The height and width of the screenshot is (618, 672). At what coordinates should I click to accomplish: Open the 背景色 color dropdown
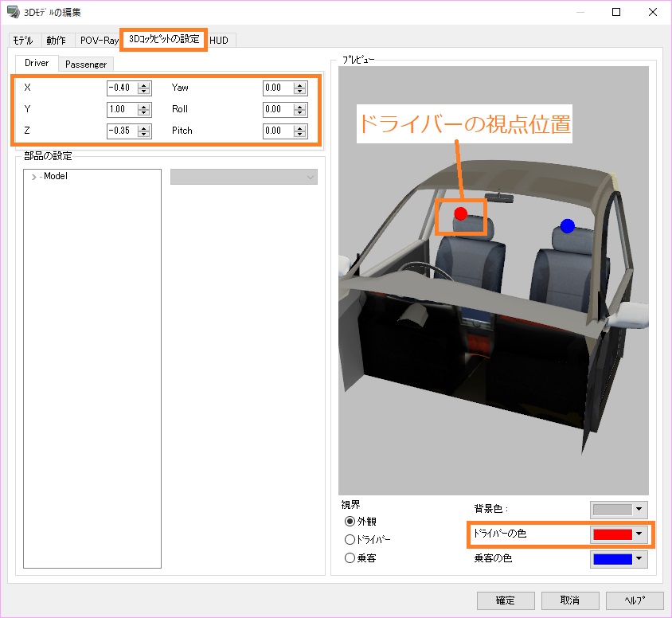639,510
